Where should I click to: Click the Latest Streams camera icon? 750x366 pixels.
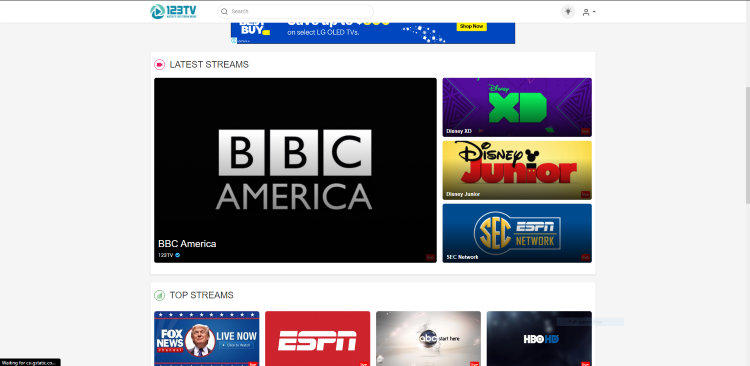[x=159, y=65]
